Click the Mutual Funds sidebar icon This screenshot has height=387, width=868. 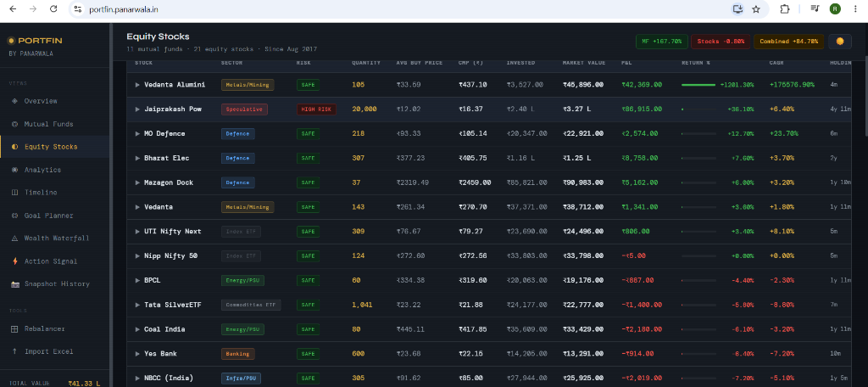pyautogui.click(x=14, y=124)
